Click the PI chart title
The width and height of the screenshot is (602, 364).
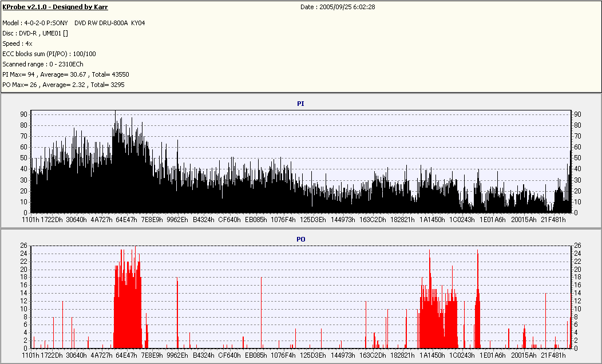pos(300,104)
